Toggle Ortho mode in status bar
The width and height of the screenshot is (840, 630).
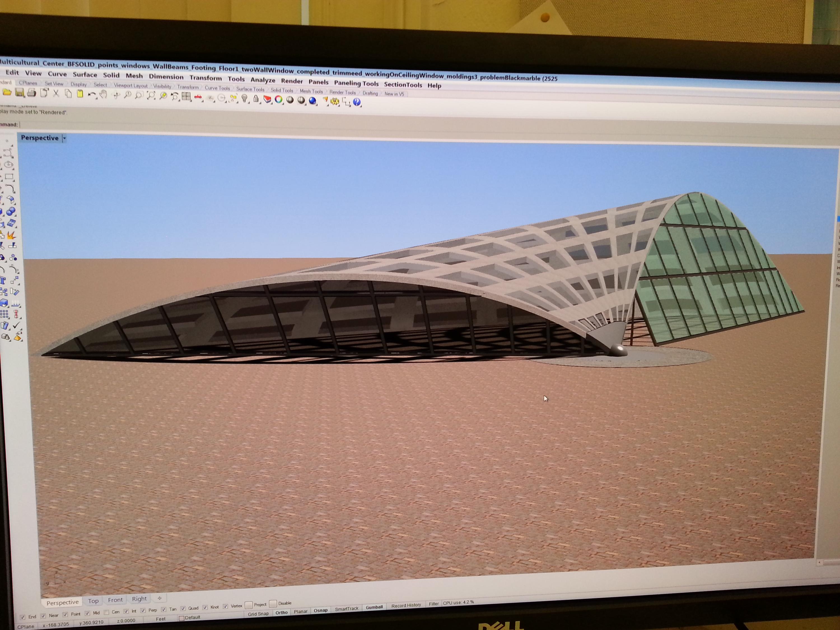[x=281, y=613]
